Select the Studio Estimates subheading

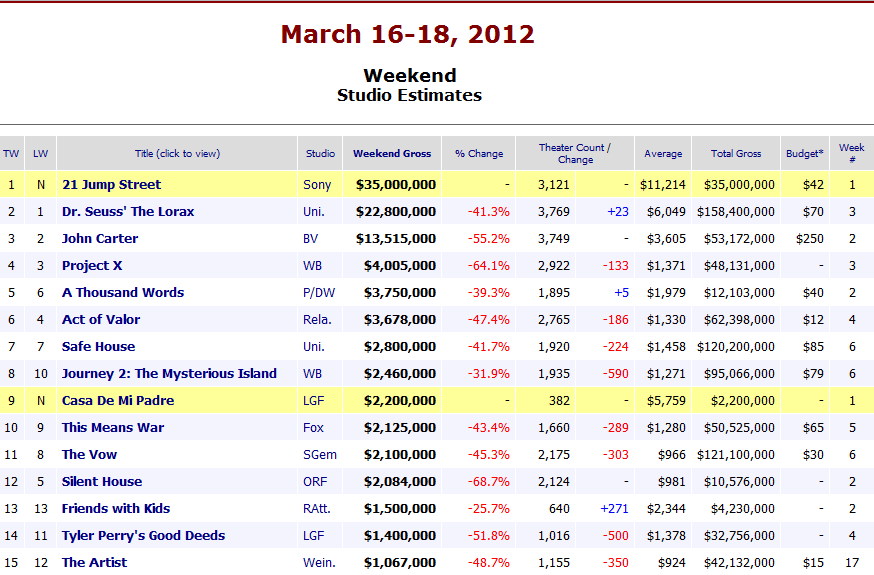(409, 95)
